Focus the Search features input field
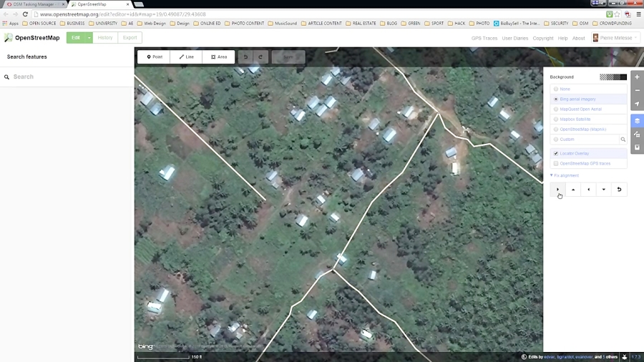The height and width of the screenshot is (362, 644). tap(67, 77)
